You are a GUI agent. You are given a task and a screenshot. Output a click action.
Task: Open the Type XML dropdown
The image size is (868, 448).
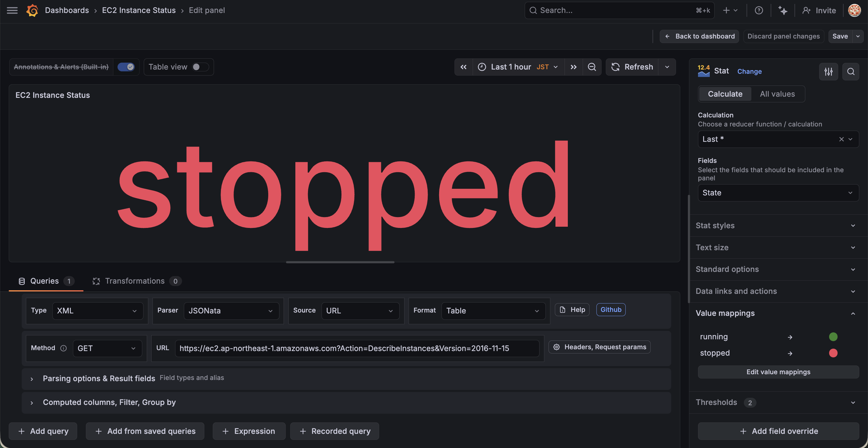(x=97, y=311)
